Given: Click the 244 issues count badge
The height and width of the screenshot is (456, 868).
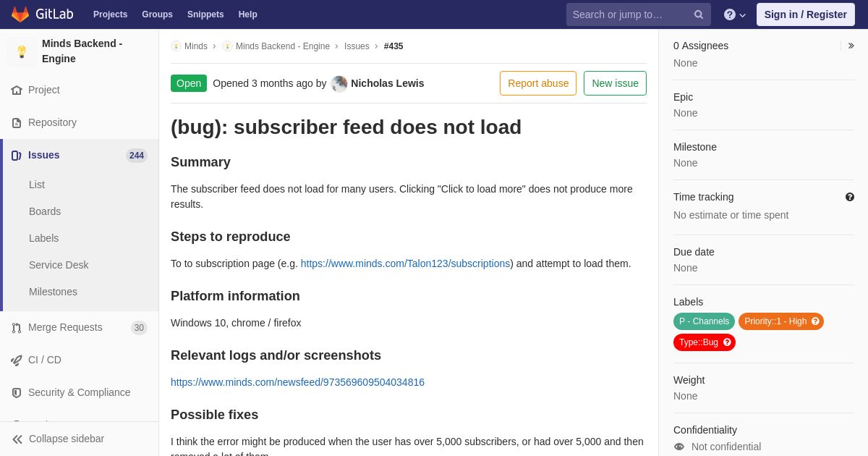Looking at the screenshot, I should pos(137,156).
